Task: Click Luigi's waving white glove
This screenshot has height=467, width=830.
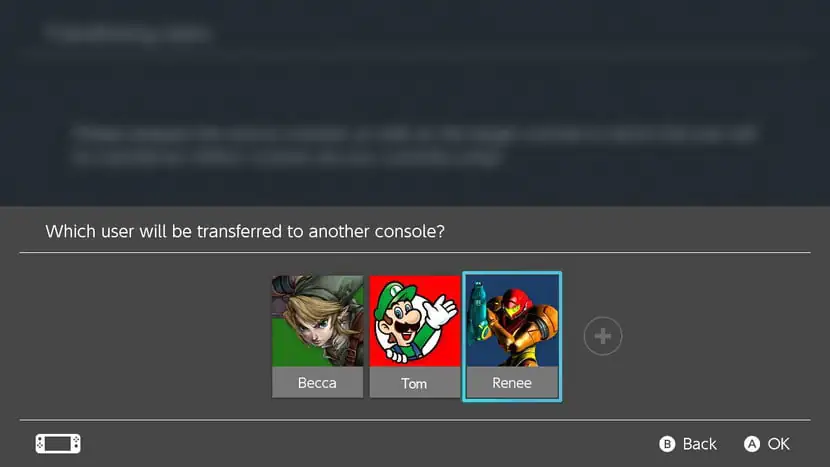Action: tap(441, 311)
